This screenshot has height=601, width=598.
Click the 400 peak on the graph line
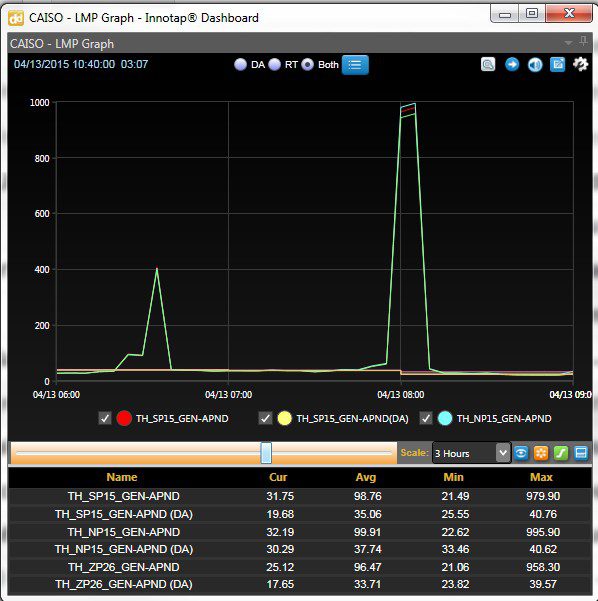point(157,269)
